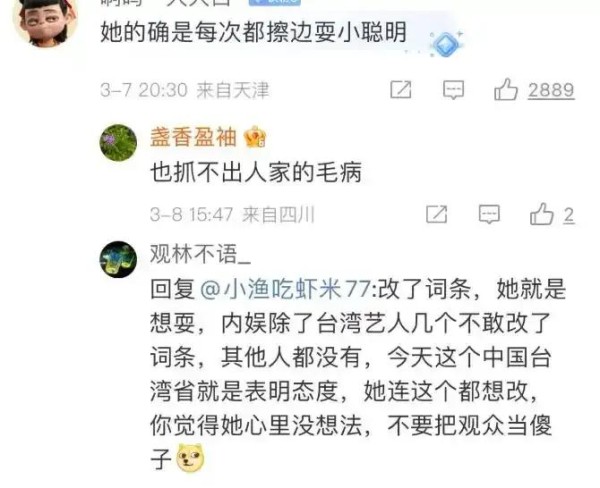This screenshot has height=488, width=600.
Task: Tap the comment icon on 盏香盈袖's reply
Action: tap(489, 214)
